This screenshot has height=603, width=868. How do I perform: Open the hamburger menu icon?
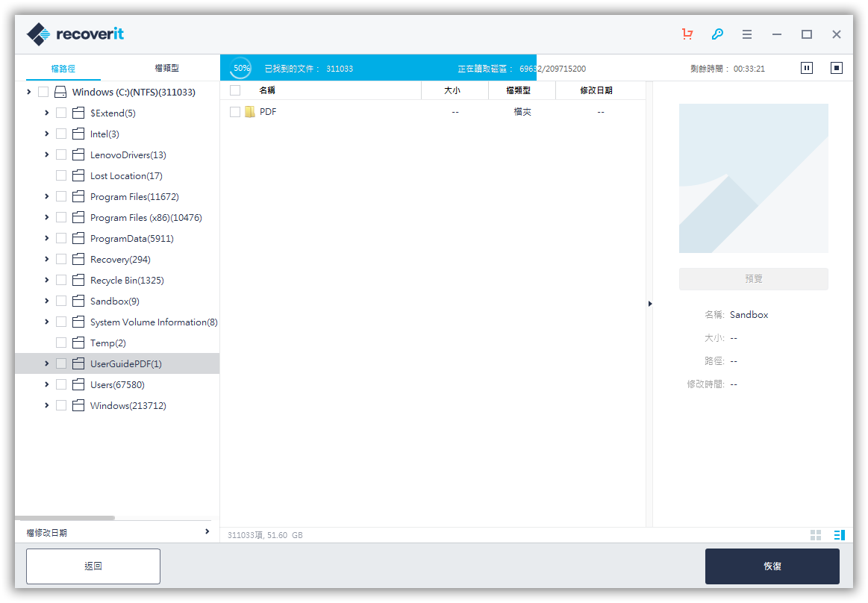pyautogui.click(x=747, y=34)
